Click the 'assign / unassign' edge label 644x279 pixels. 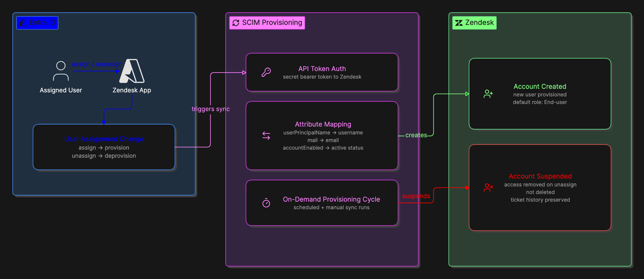click(x=97, y=64)
